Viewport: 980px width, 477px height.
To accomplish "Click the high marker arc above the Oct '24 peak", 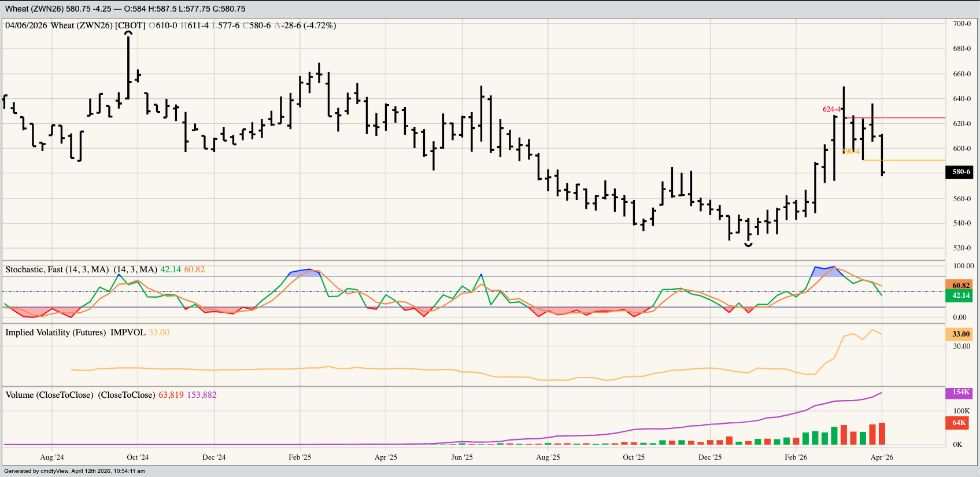I will (x=128, y=34).
